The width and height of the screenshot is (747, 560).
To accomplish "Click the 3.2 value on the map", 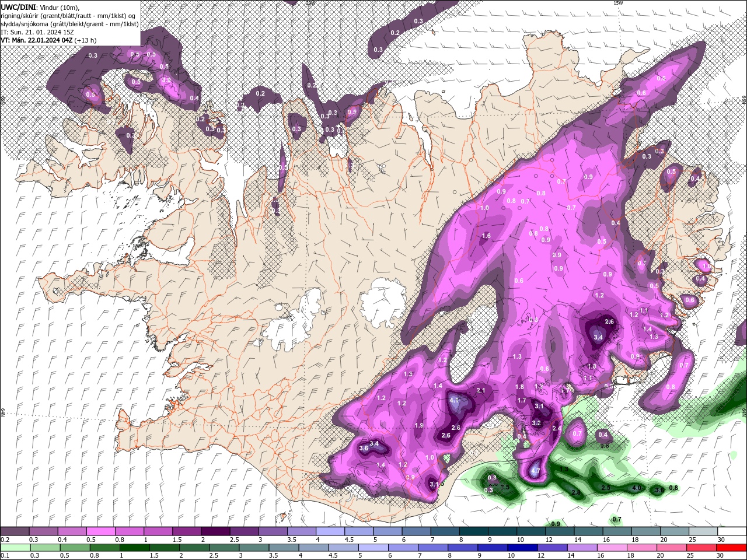I will 536,423.
